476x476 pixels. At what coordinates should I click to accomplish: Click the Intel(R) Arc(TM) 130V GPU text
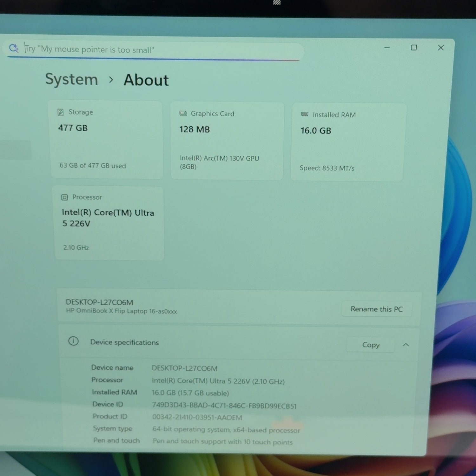pyautogui.click(x=219, y=162)
